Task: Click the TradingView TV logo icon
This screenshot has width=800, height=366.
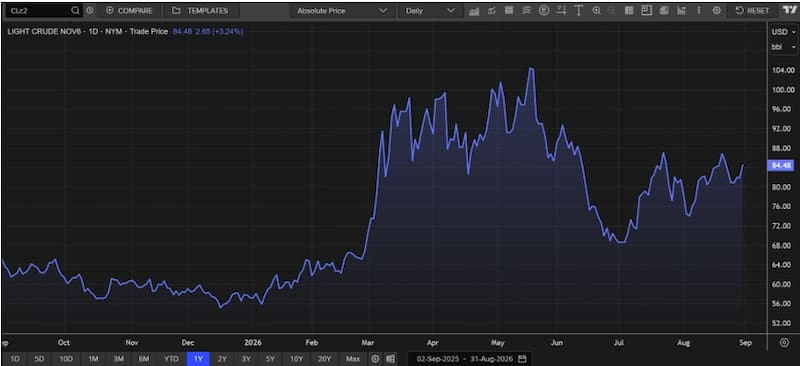Action: [x=789, y=10]
